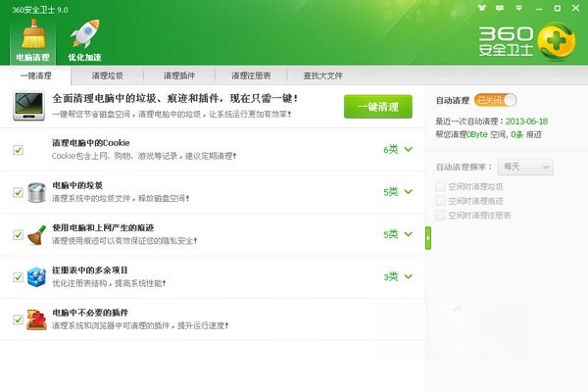Maximize the 360安全卫士 window

point(558,8)
